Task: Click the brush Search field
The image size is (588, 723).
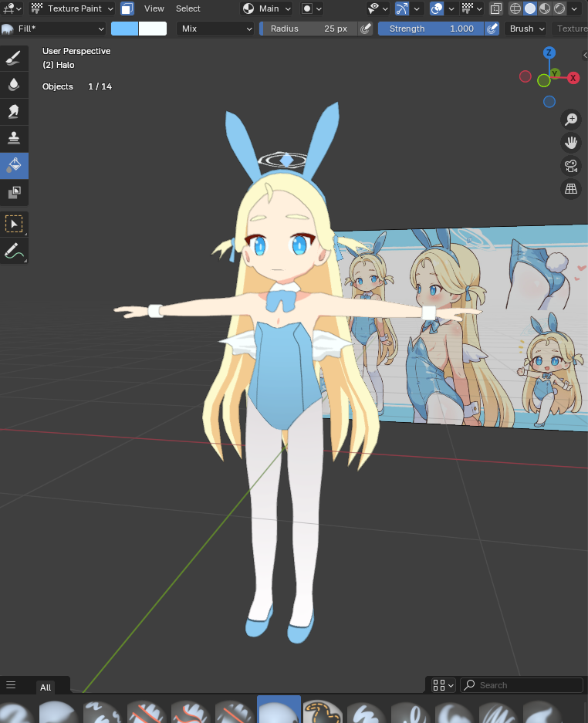Action: pyautogui.click(x=521, y=685)
